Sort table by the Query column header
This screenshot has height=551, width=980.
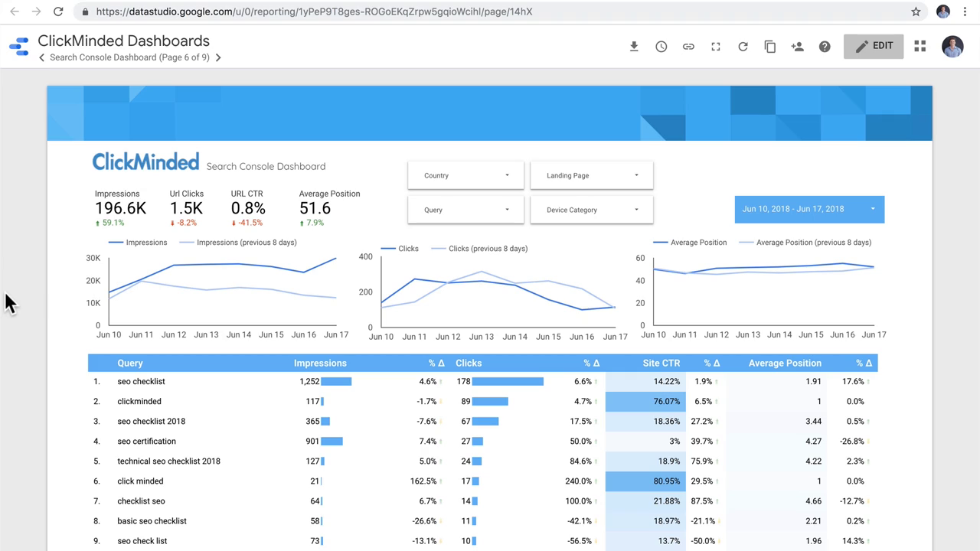130,364
